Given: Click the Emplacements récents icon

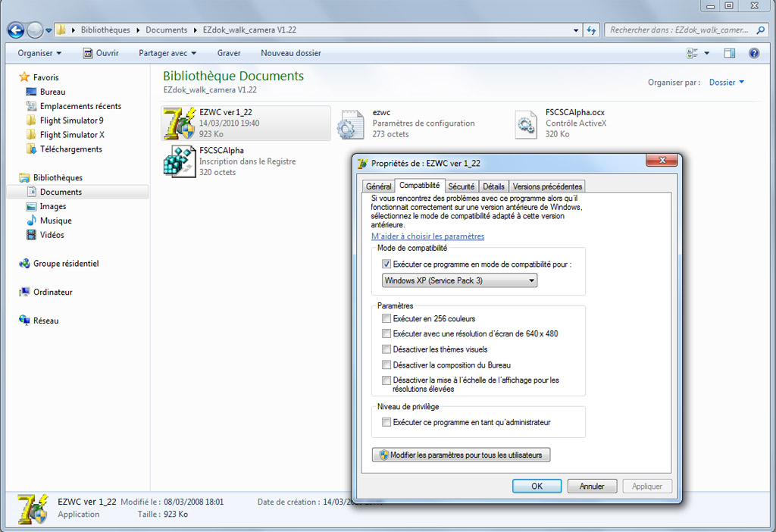Looking at the screenshot, I should pos(31,106).
